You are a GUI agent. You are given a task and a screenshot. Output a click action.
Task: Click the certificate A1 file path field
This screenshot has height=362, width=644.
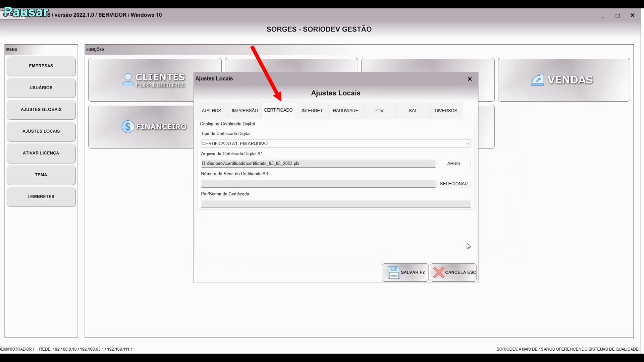(x=318, y=164)
